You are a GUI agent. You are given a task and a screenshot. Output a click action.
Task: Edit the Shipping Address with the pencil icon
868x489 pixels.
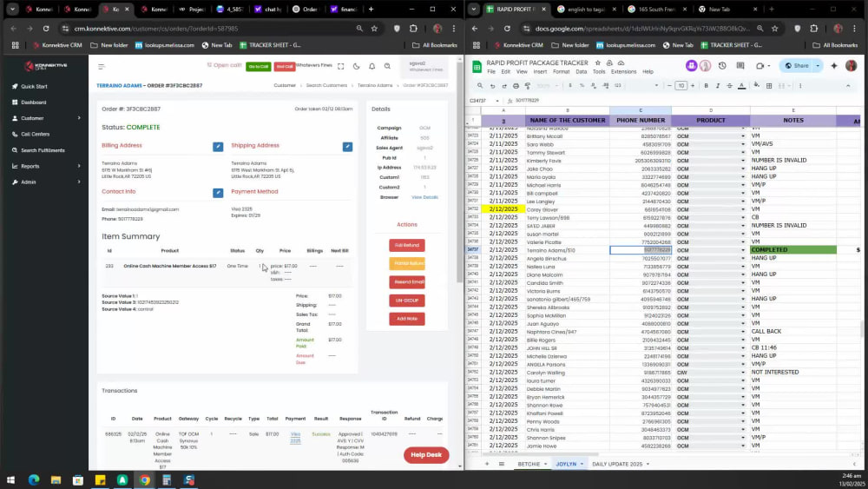point(347,147)
